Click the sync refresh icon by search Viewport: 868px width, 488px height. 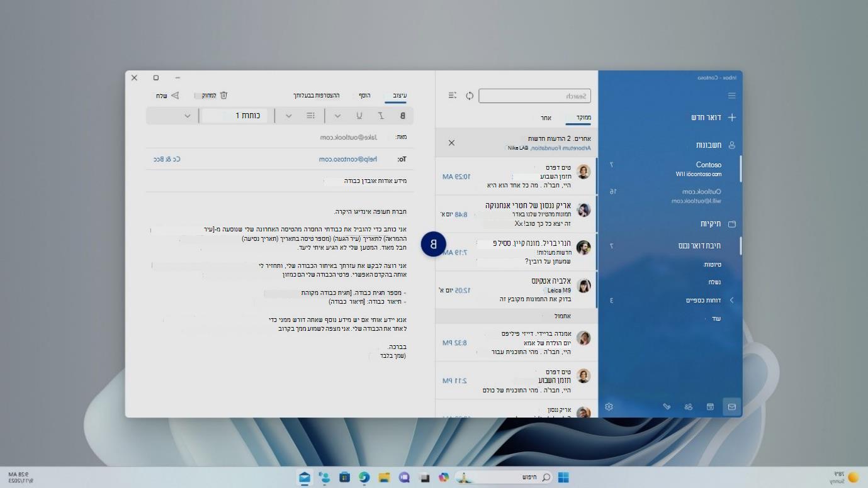point(470,96)
